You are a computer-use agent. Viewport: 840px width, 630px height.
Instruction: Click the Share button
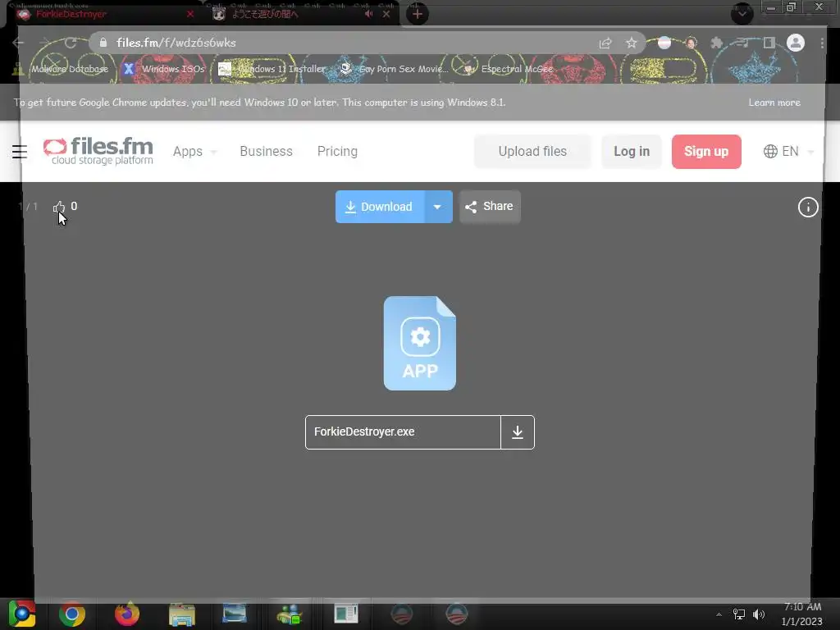point(490,207)
